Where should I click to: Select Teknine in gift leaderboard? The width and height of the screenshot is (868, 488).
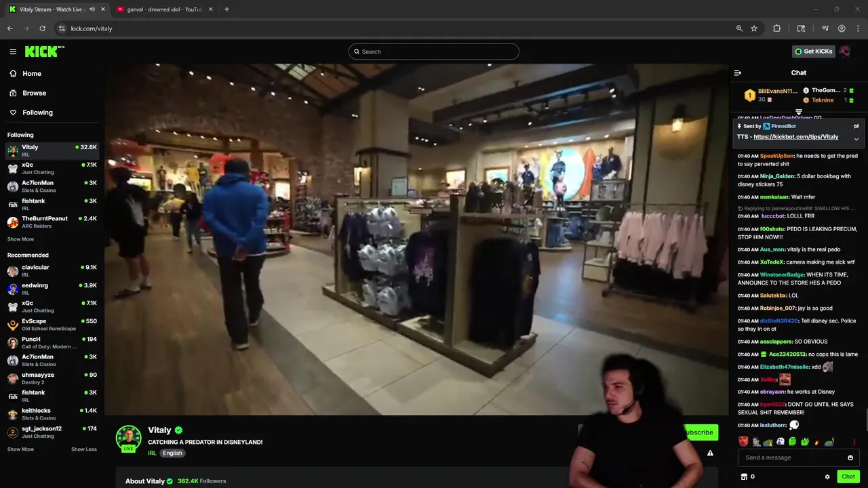(x=823, y=100)
